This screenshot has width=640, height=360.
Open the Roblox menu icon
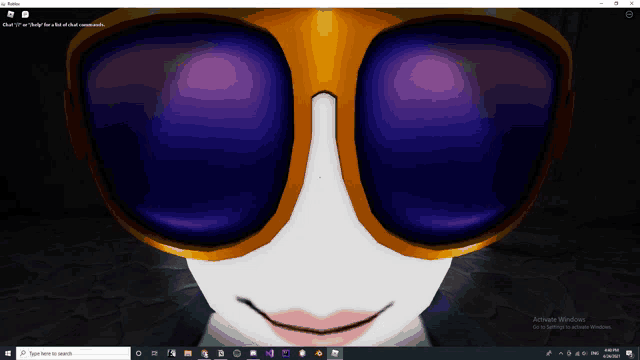pos(11,14)
